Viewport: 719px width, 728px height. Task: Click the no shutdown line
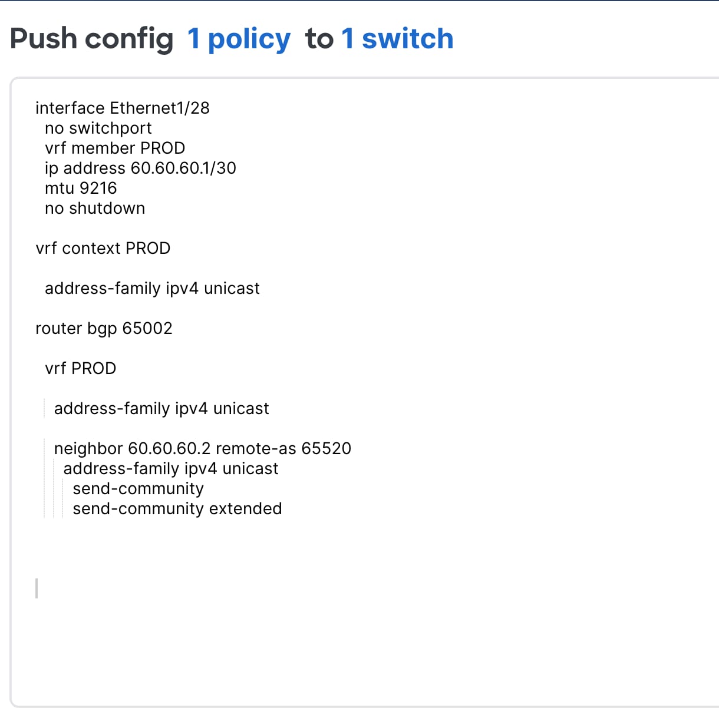(x=95, y=208)
